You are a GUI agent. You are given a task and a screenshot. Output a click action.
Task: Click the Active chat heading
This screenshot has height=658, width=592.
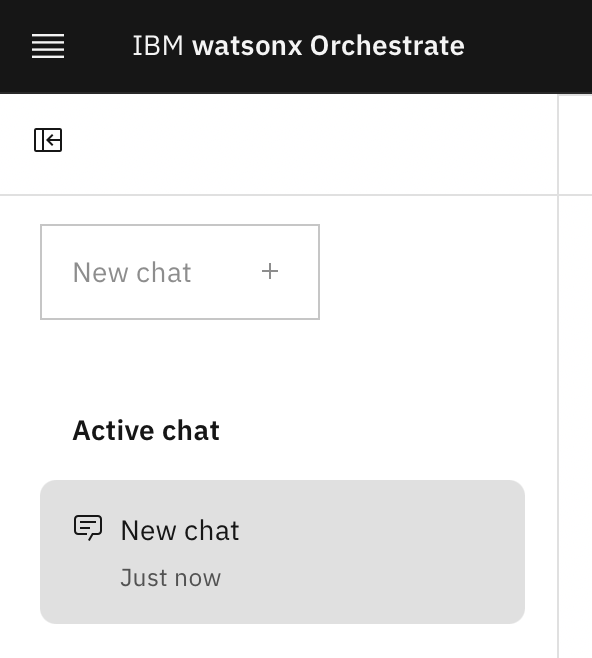click(146, 431)
